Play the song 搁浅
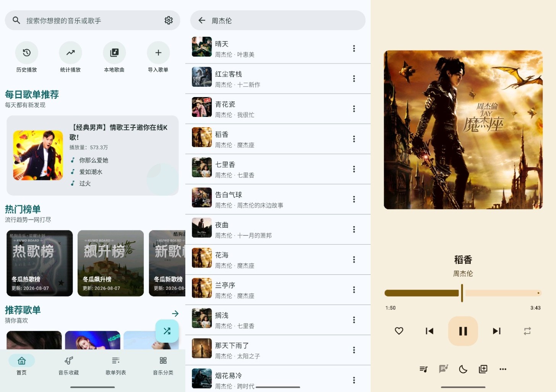The image size is (556, 392). (x=278, y=320)
